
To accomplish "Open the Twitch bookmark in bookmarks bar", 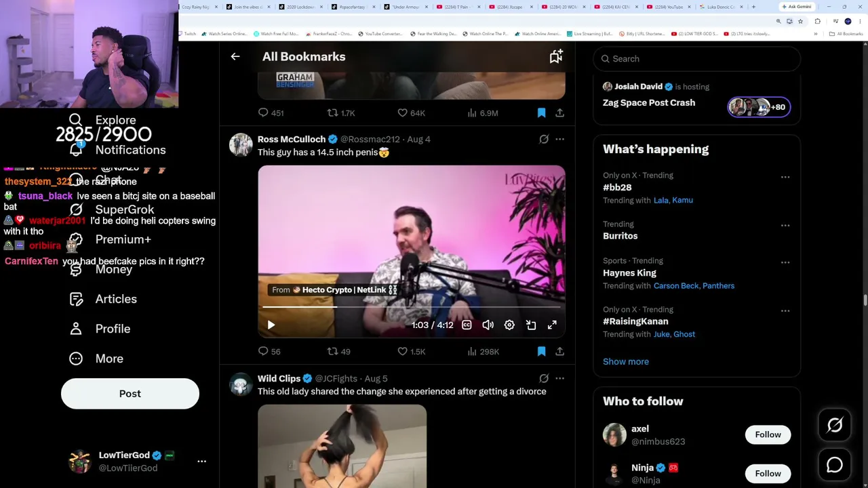I will (188, 34).
